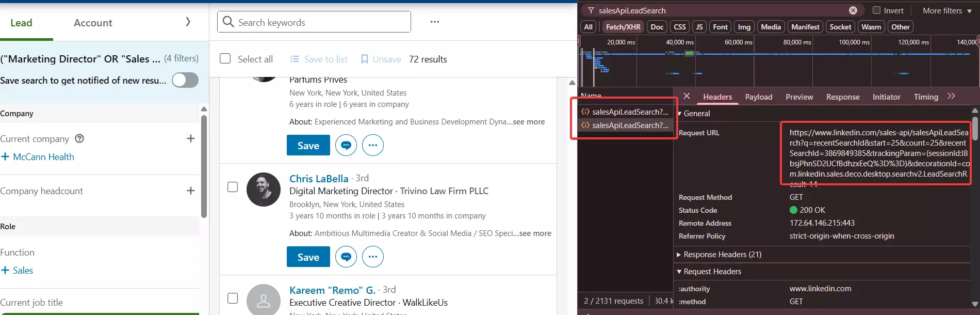Toggle the All request type filter
Viewport: 980px width, 315px height.
pyautogui.click(x=588, y=27)
